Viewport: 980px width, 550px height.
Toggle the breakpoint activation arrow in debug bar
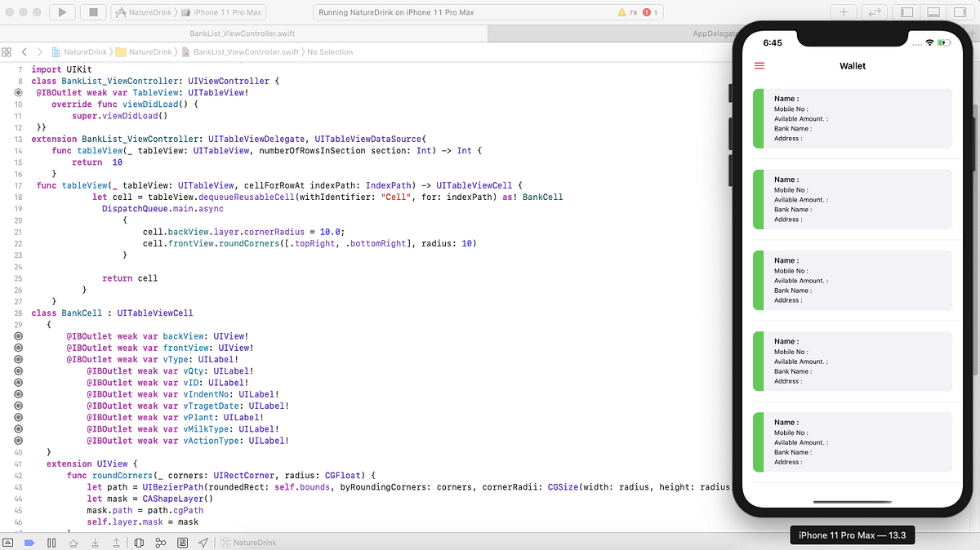29,541
